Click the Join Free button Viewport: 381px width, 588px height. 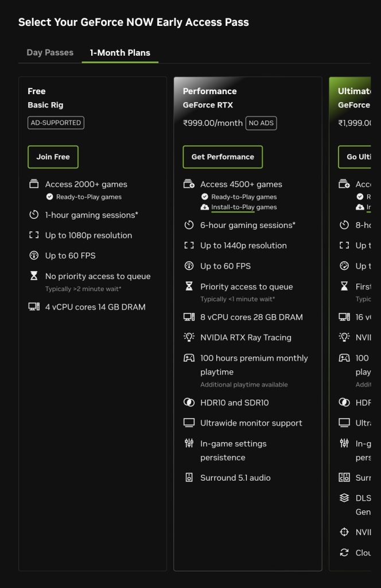click(x=53, y=157)
